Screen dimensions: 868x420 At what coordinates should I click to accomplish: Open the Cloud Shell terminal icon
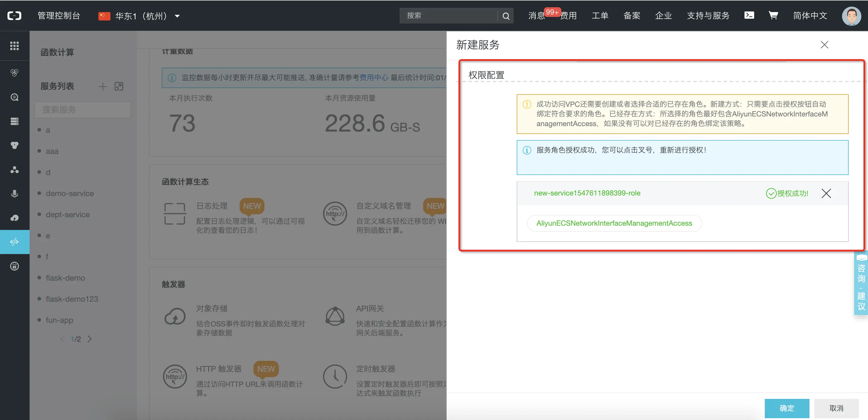coord(749,15)
